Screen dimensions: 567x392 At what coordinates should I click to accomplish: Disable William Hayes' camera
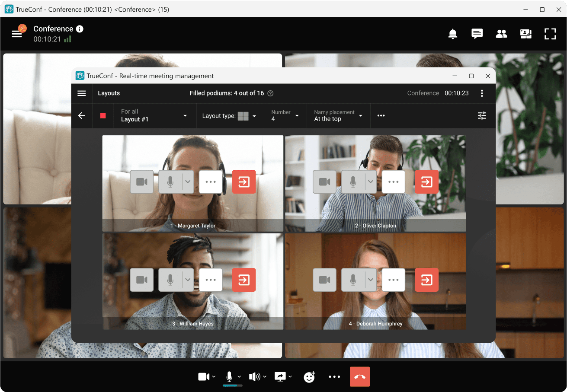pyautogui.click(x=142, y=280)
